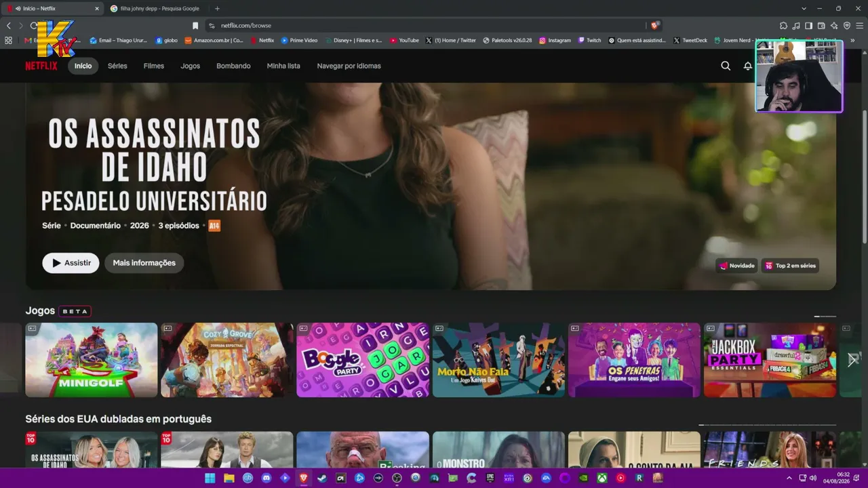
Task: Open the Breaking Bad series thumbnail
Action: [x=363, y=450]
